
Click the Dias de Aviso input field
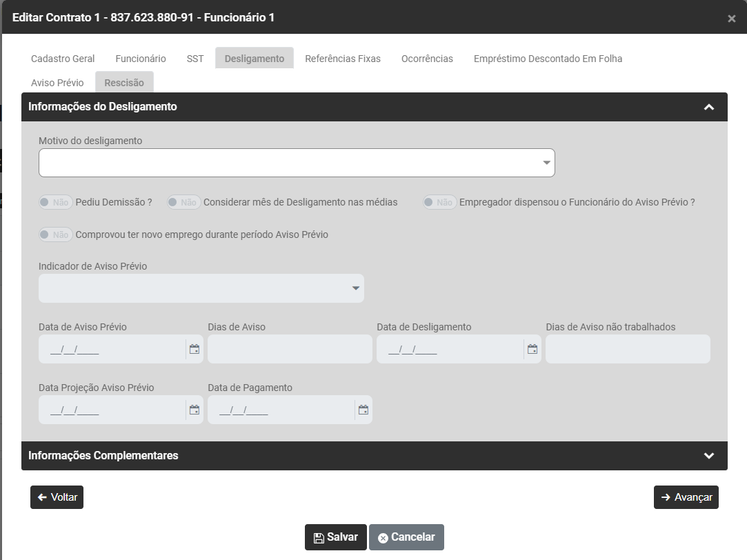[x=290, y=349]
